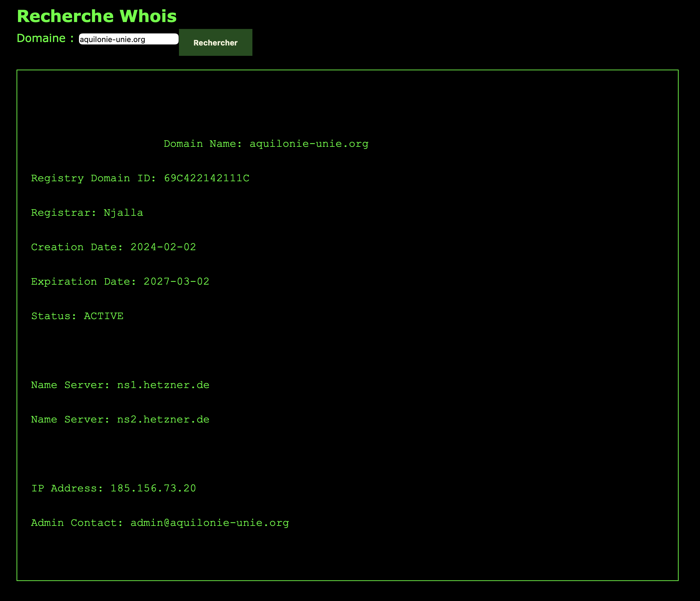Click the Status ACTIVE line
Viewport: 700px width, 601px height.
coord(77,316)
